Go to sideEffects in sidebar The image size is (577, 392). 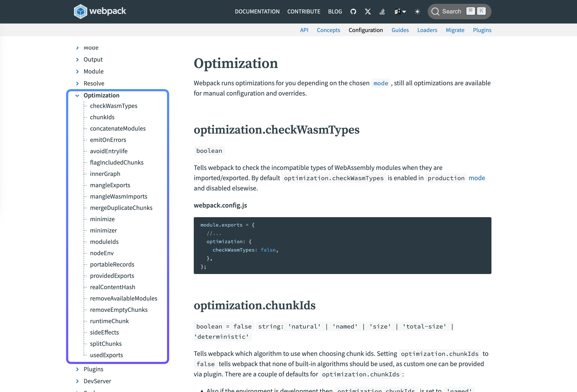pyautogui.click(x=104, y=332)
